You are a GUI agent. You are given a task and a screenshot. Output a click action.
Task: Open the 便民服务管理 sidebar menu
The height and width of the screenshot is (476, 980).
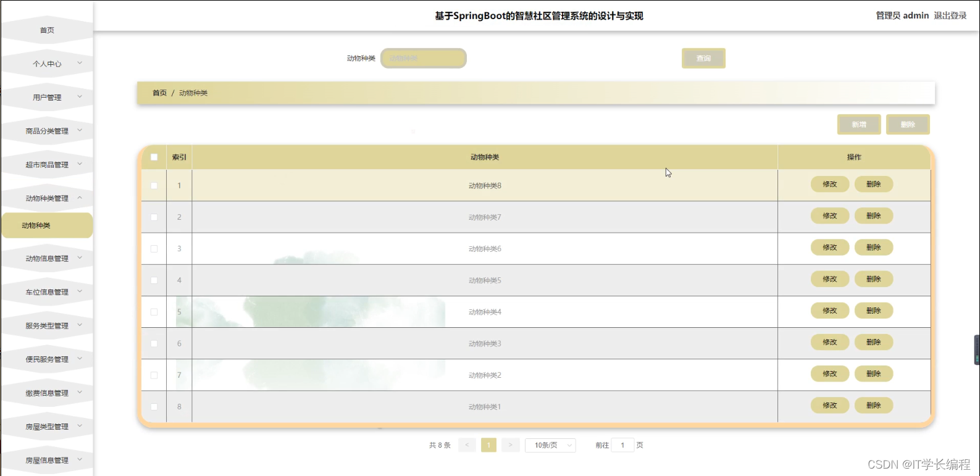point(47,359)
